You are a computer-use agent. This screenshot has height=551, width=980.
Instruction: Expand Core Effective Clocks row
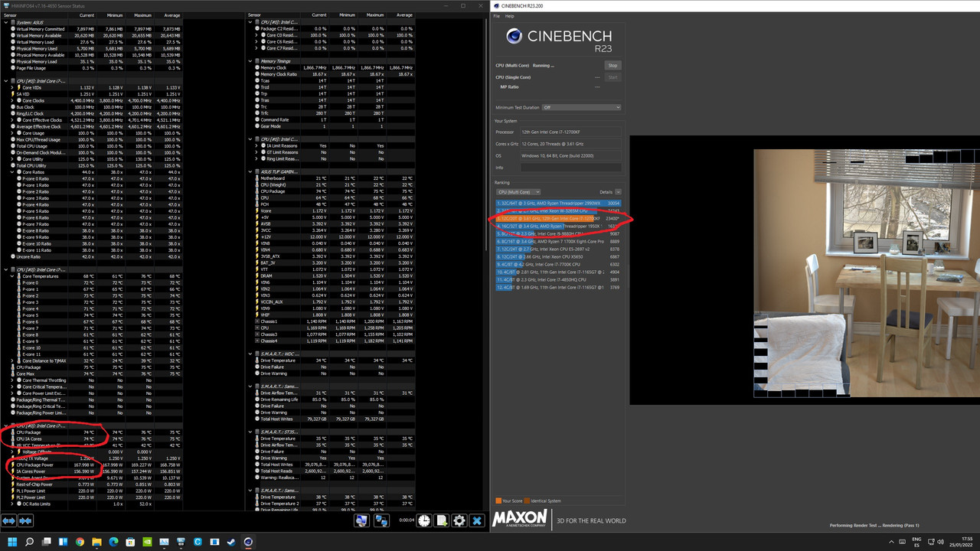[12, 120]
